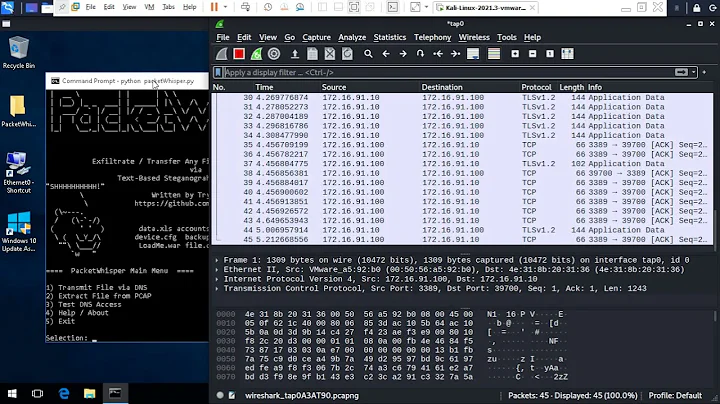Reload the capture file icon
This screenshot has width=720, height=404.
tap(348, 54)
